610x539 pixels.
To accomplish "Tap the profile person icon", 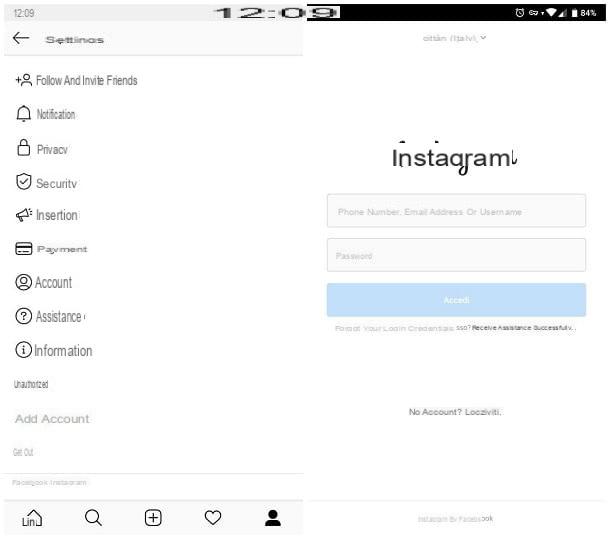I will click(273, 518).
